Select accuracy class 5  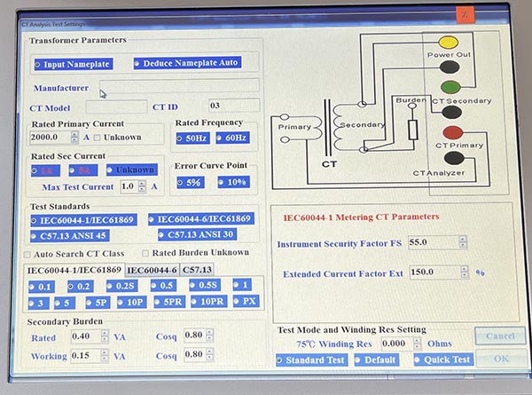click(65, 303)
